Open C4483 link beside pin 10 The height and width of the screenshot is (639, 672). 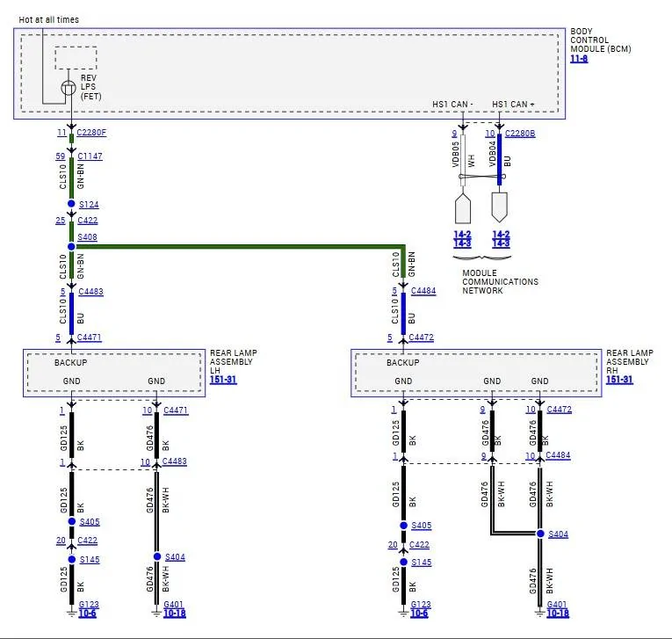click(175, 461)
